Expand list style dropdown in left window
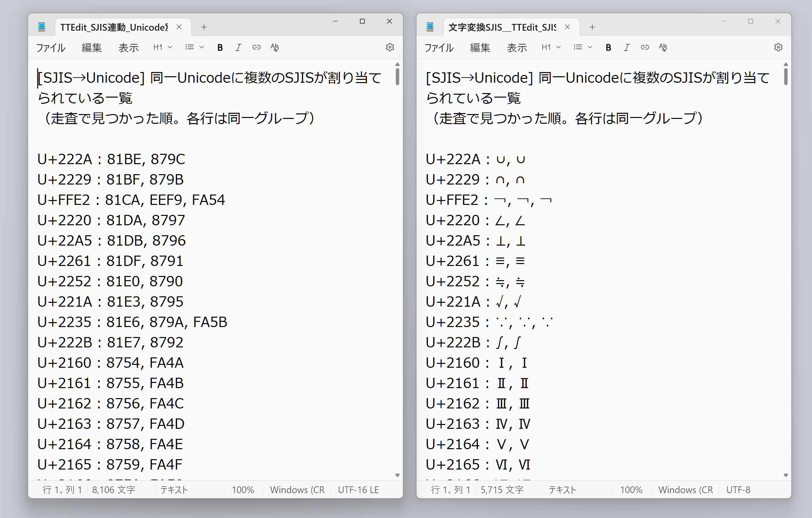The width and height of the screenshot is (812, 518). pyautogui.click(x=195, y=48)
